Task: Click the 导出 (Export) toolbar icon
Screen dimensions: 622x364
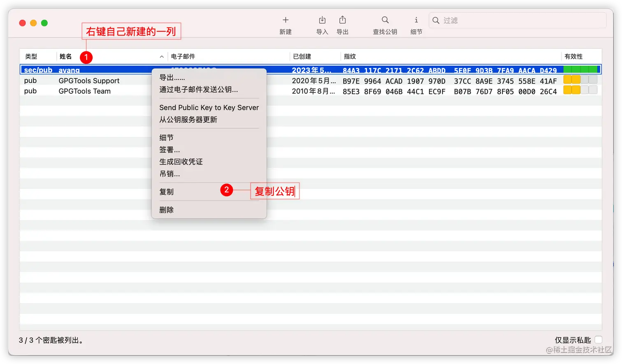Action: [x=342, y=20]
